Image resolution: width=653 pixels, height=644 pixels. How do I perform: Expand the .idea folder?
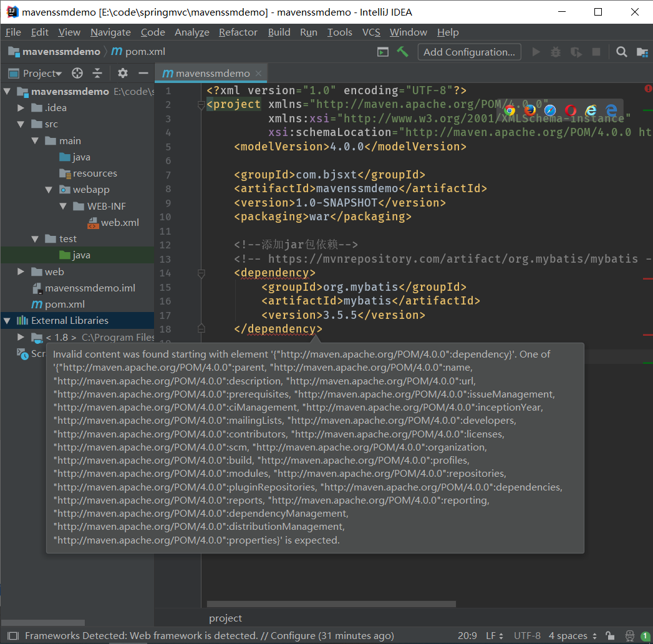(21, 107)
